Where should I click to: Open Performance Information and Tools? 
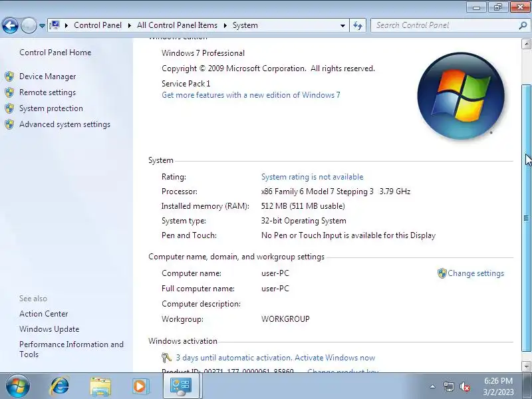tap(71, 349)
